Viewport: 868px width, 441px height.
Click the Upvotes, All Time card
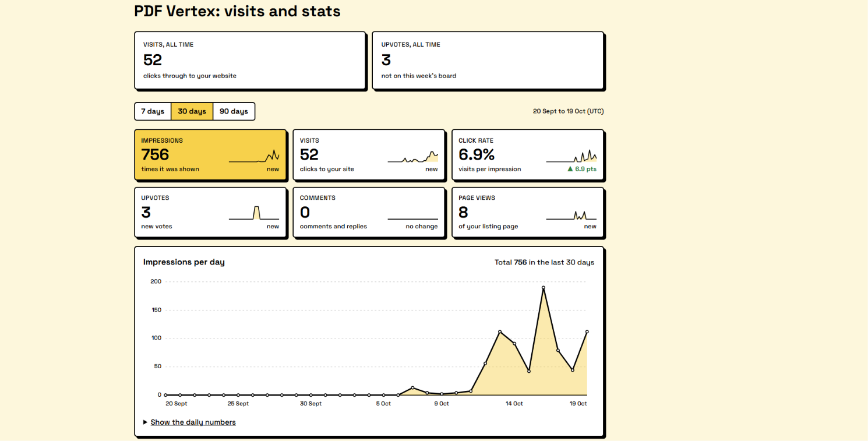(x=488, y=61)
